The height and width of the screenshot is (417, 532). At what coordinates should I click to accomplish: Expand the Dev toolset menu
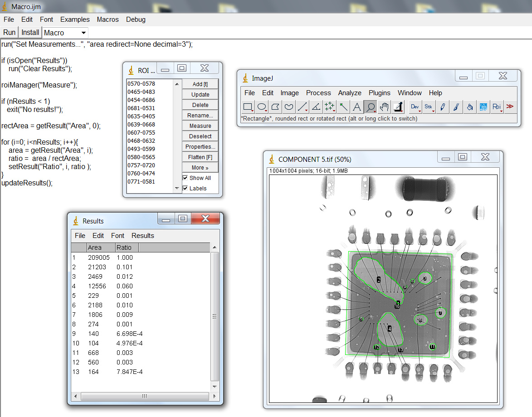tap(415, 107)
